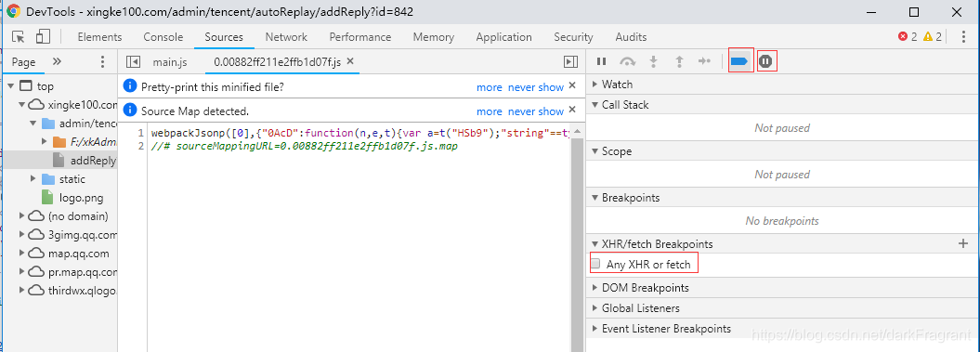Click more link in Pretty-print infobar
The image size is (980, 352).
490,87
